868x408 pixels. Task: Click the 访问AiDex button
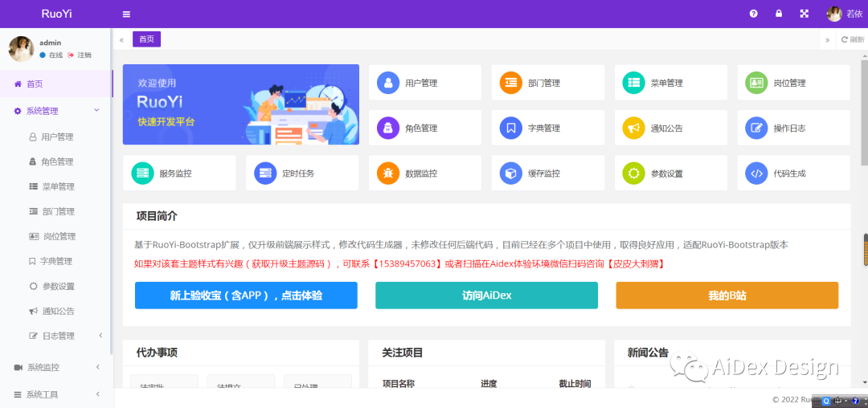tap(486, 296)
